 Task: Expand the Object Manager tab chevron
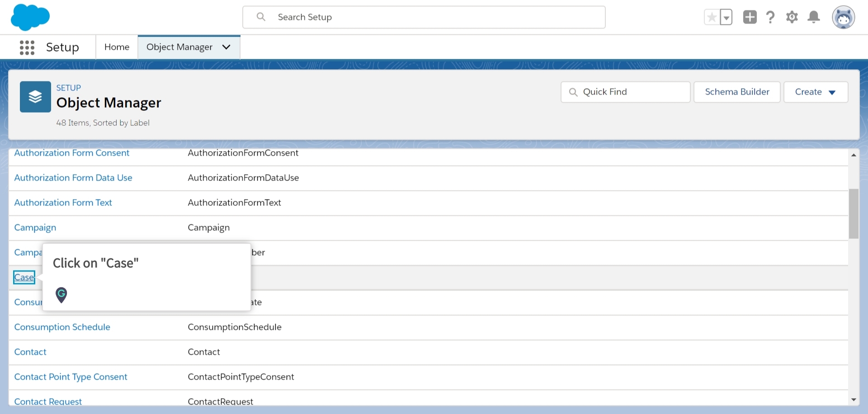pos(226,47)
